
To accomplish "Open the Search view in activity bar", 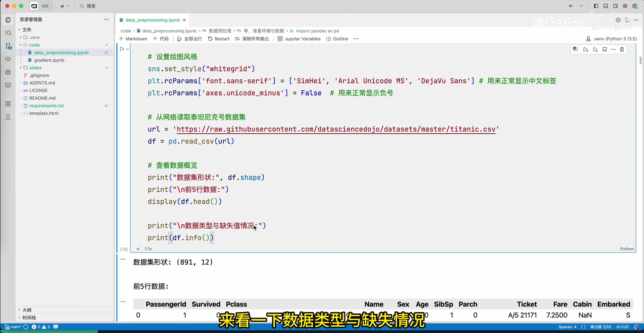I will pos(8,33).
